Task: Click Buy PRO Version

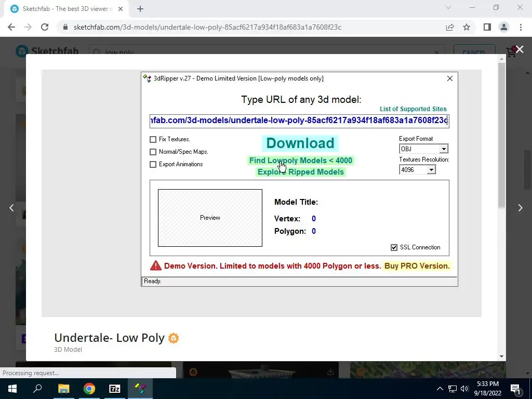Action: coord(417,266)
